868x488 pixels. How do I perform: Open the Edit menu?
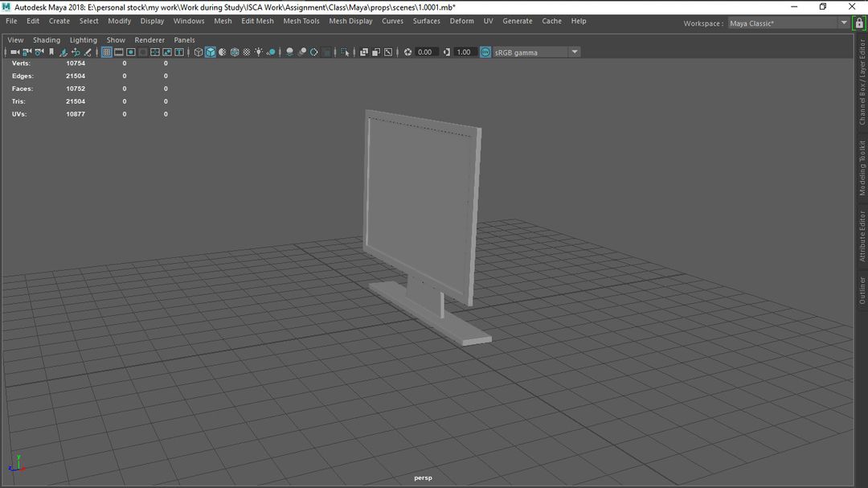[33, 21]
